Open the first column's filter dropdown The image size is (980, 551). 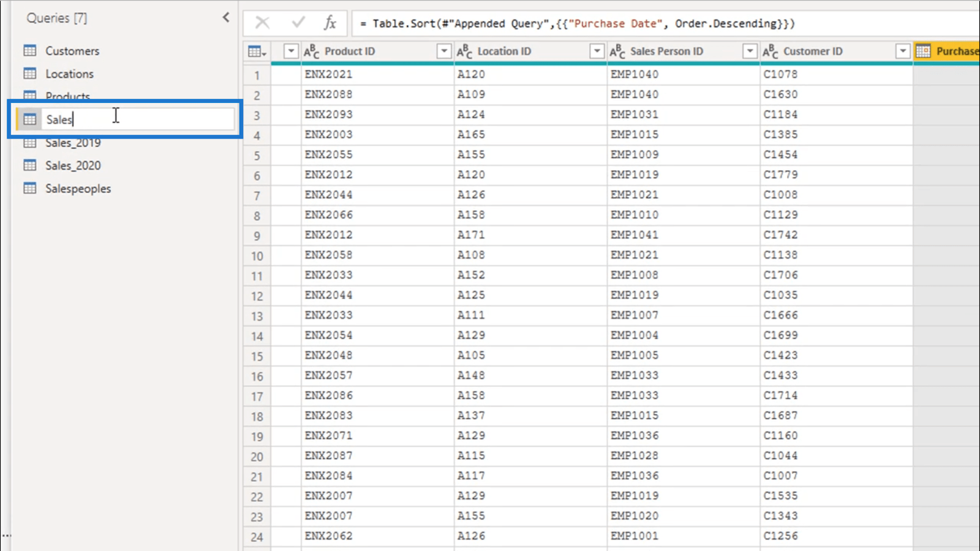(291, 51)
